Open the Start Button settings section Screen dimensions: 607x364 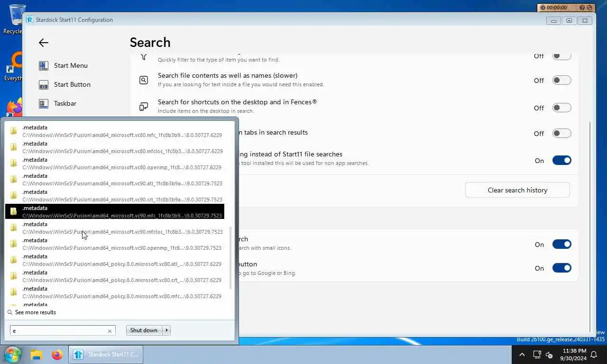[72, 84]
